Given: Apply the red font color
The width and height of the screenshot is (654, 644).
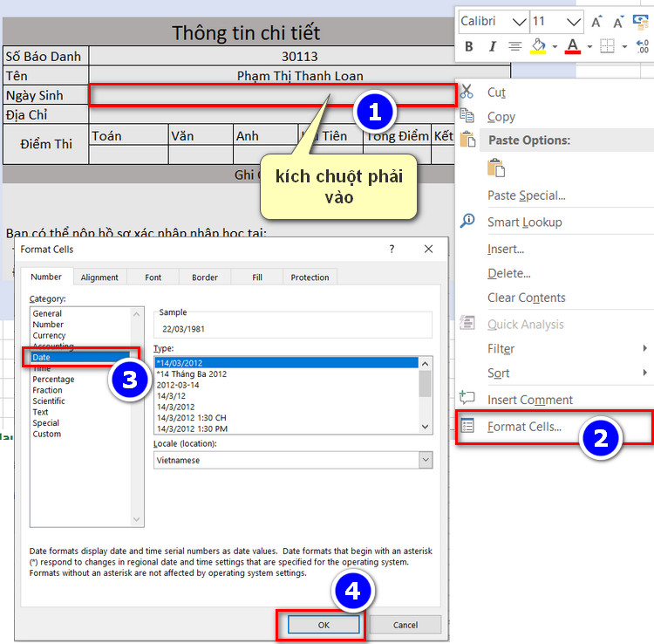Looking at the screenshot, I should click(x=572, y=46).
